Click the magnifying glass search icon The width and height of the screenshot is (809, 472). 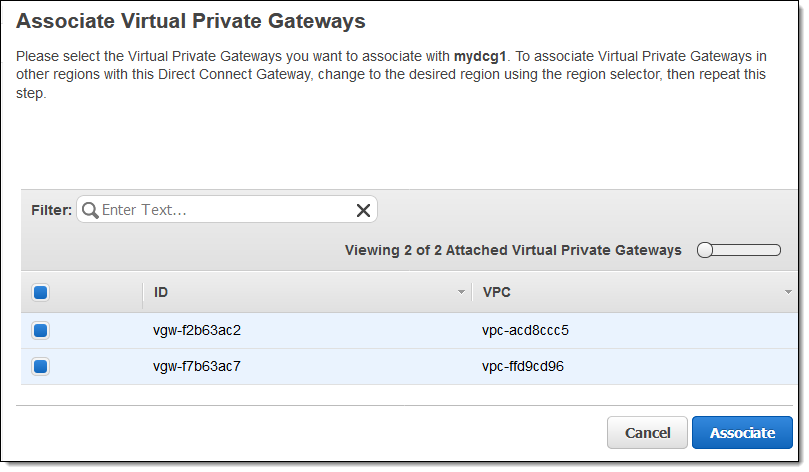(90, 210)
